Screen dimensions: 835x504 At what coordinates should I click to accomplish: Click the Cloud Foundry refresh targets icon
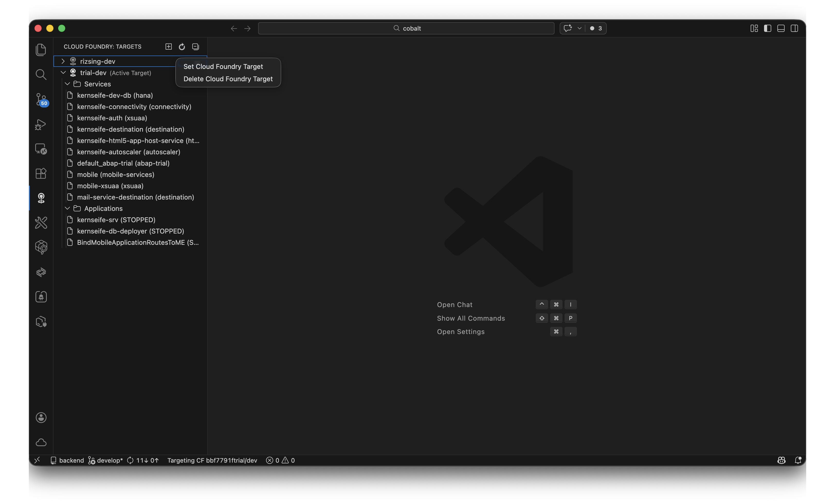182,47
